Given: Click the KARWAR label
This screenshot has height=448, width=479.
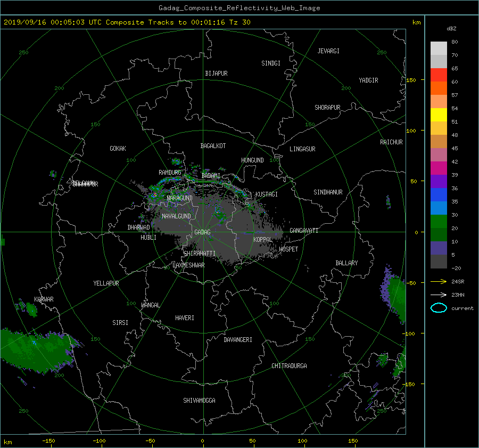Looking at the screenshot, I should click(x=44, y=299).
